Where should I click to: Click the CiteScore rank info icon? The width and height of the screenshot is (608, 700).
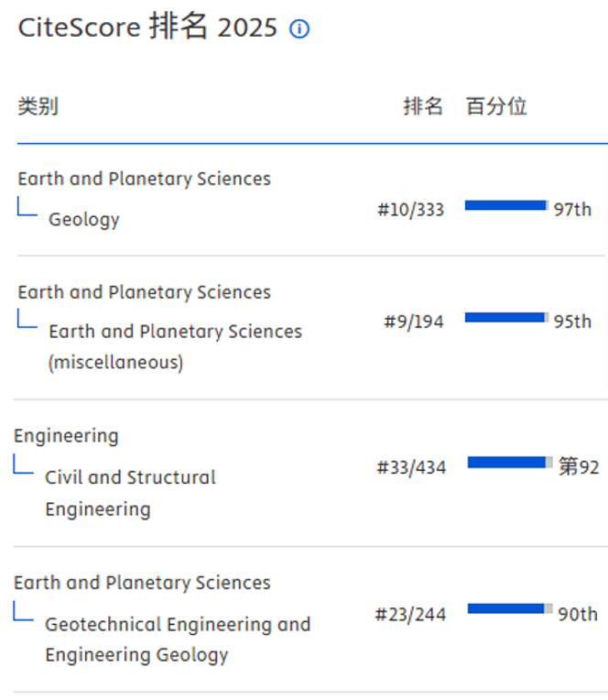(299, 29)
